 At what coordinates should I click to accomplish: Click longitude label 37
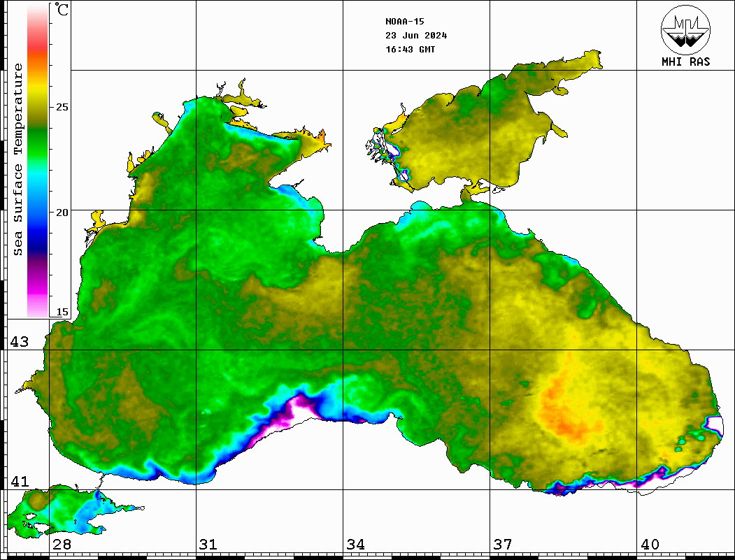tap(503, 544)
